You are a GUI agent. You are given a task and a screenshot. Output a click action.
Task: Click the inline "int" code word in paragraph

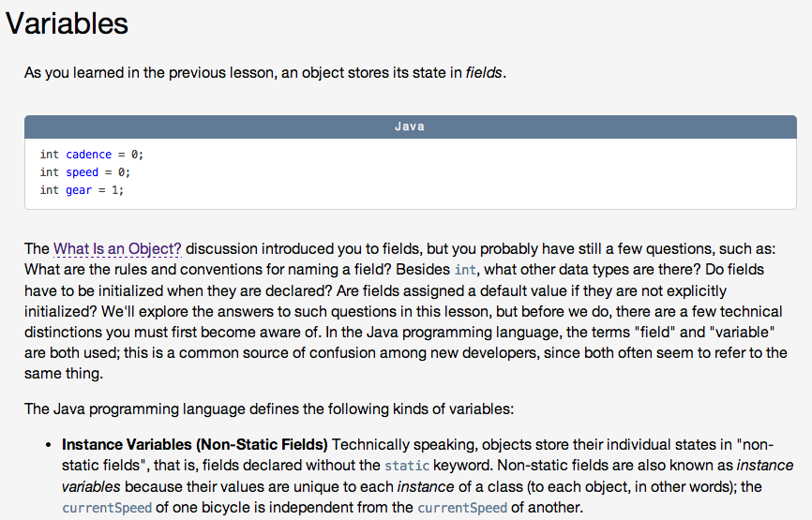(x=465, y=270)
